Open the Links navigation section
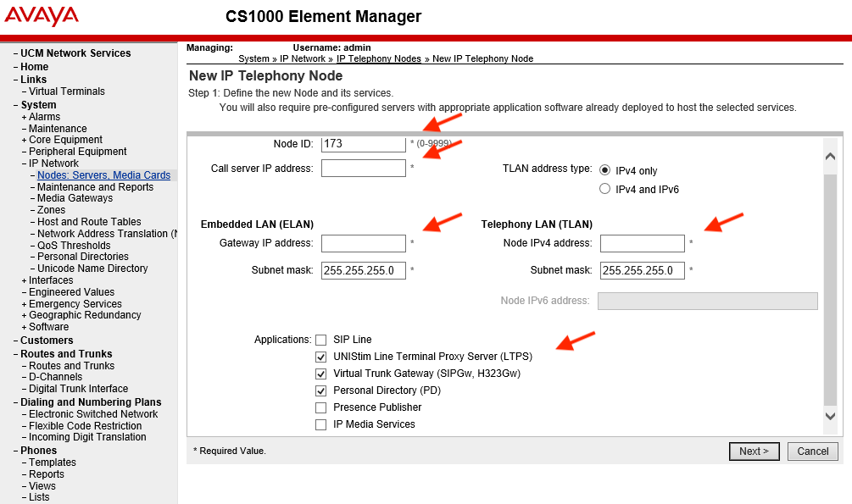Viewport: 852px width, 504px height. (x=33, y=80)
